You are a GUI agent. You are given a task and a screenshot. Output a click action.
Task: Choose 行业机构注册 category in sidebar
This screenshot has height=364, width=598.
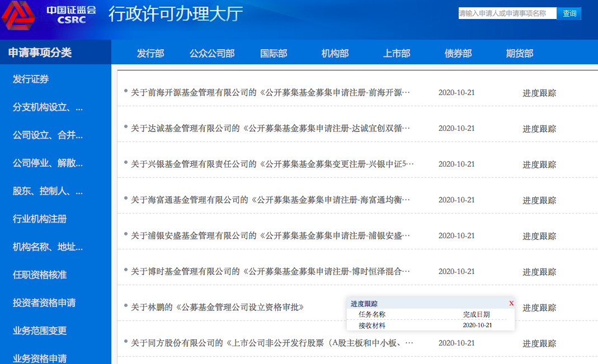click(x=40, y=219)
